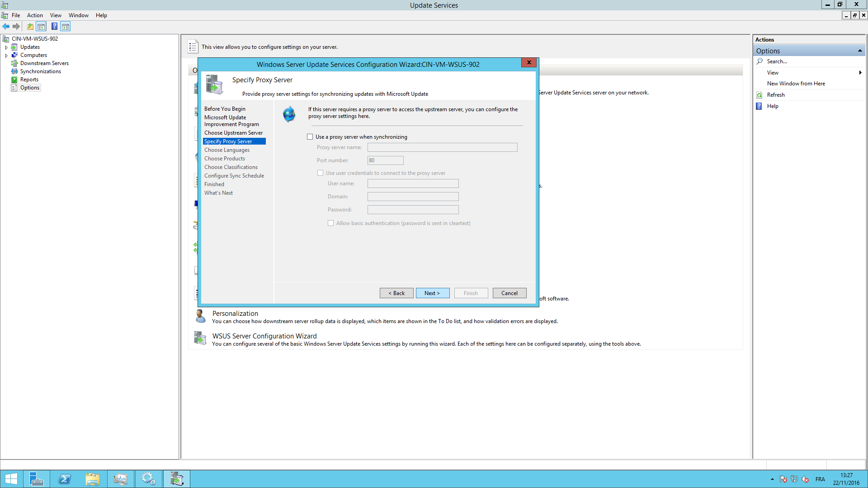Click the User name field
The width and height of the screenshot is (868, 488).
[413, 183]
